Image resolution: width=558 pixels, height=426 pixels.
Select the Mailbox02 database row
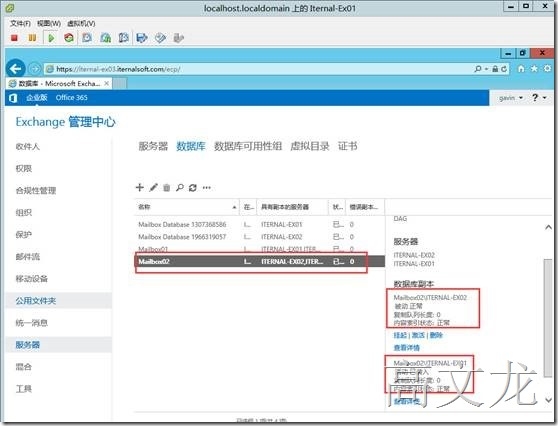(x=260, y=261)
